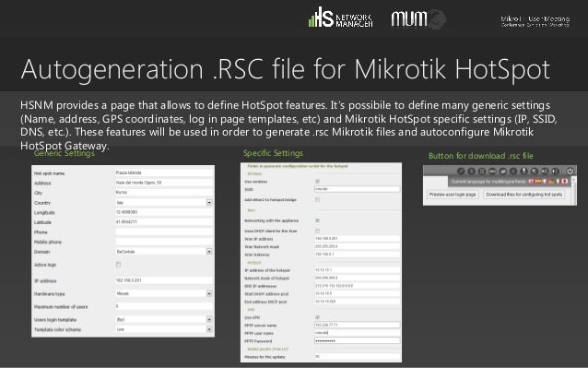
Task: Click the DNS IP addresses field
Action: click(357, 286)
